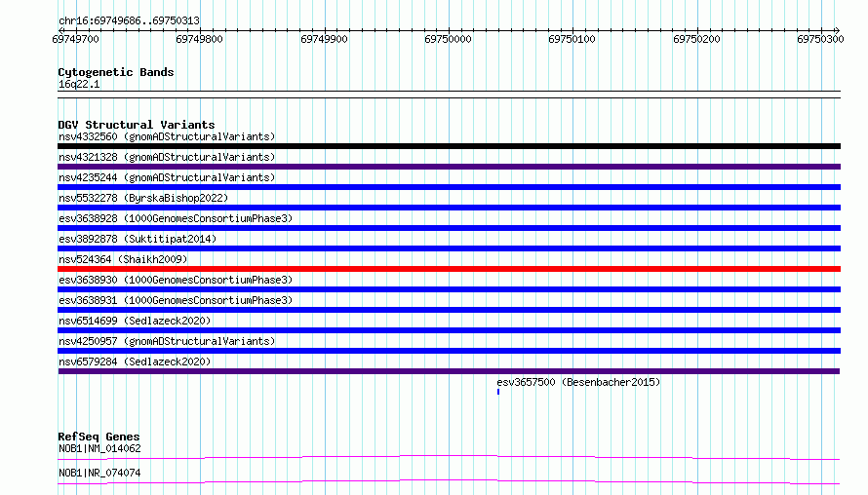Screen dimensions: 868x495
Task: Click ruler position label 69749800
Action: point(199,39)
